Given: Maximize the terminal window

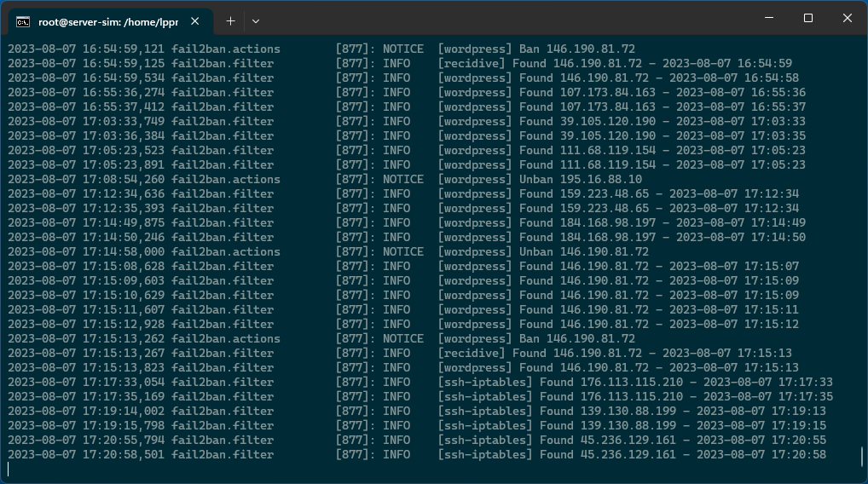Looking at the screenshot, I should pyautogui.click(x=807, y=19).
